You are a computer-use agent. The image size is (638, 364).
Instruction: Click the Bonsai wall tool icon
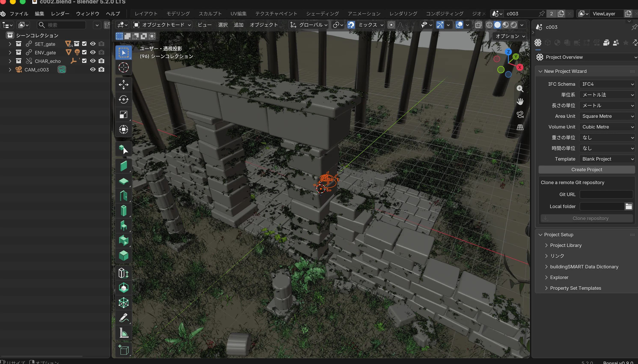click(123, 166)
